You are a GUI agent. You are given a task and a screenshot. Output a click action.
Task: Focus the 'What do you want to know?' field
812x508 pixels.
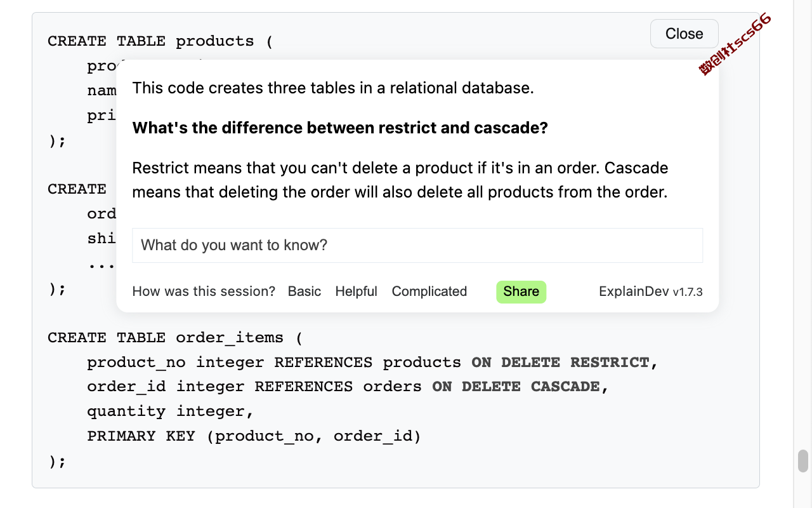click(x=417, y=245)
